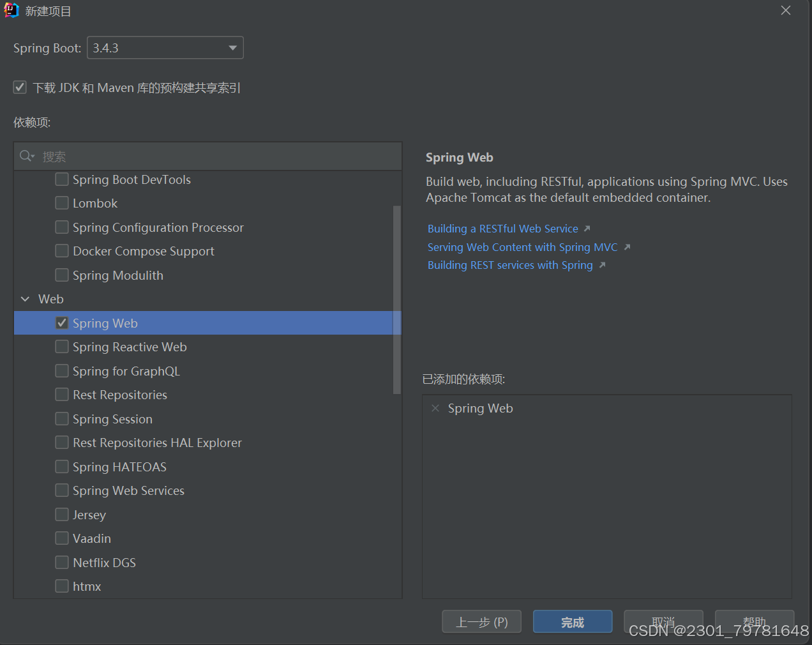Enable the Spring Boot DevTools checkbox
Image resolution: width=812 pixels, height=645 pixels.
tap(62, 179)
